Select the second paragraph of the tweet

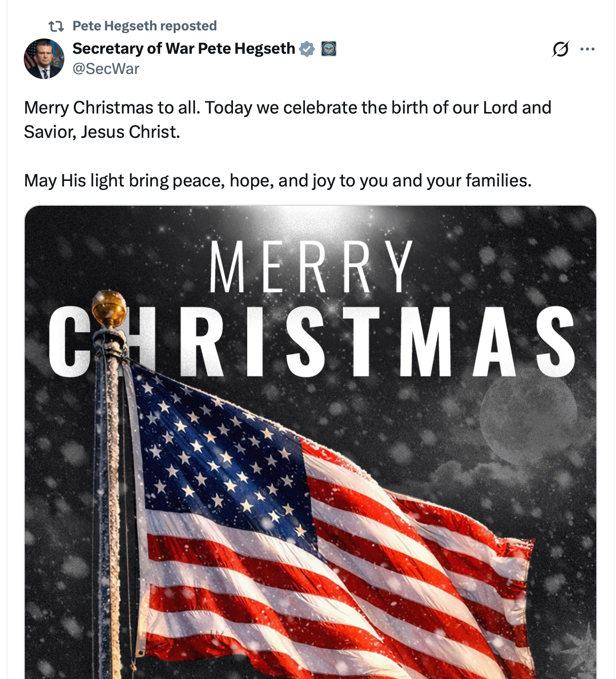(x=278, y=179)
